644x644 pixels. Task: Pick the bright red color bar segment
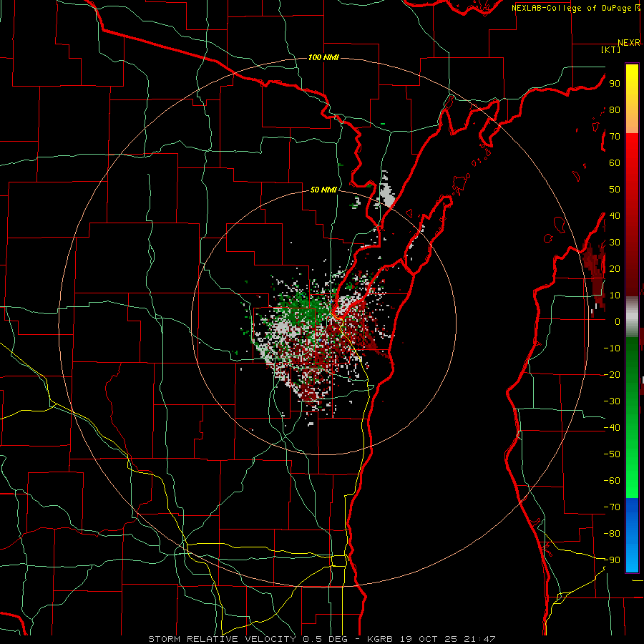pos(632,150)
